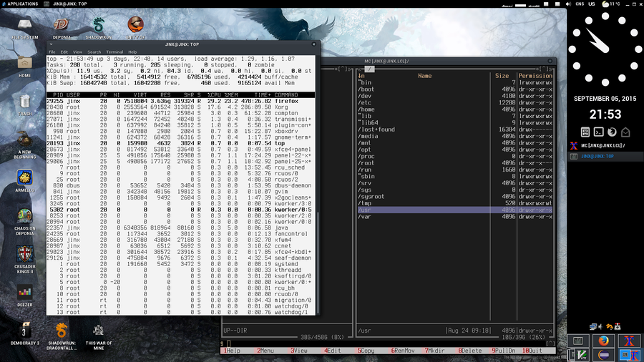The image size is (644, 362).
Task: Select JINX@JINX: TOP in window list
Action: (x=605, y=157)
